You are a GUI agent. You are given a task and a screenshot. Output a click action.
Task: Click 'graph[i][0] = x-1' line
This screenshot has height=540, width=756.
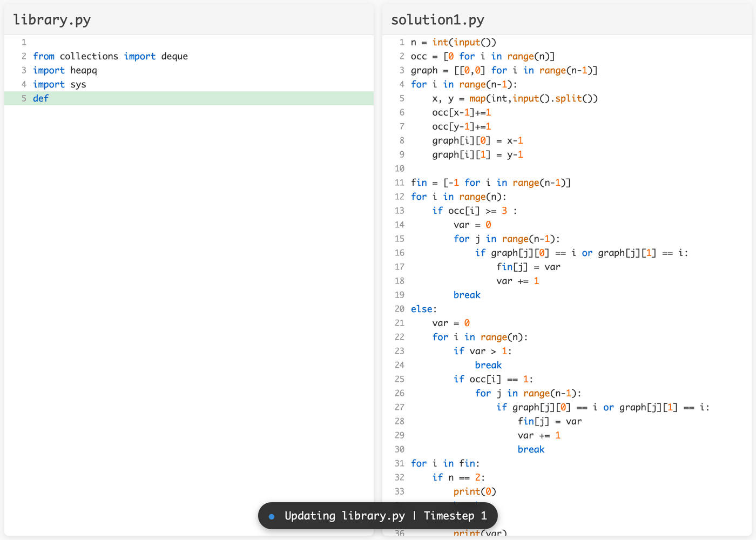pyautogui.click(x=477, y=140)
